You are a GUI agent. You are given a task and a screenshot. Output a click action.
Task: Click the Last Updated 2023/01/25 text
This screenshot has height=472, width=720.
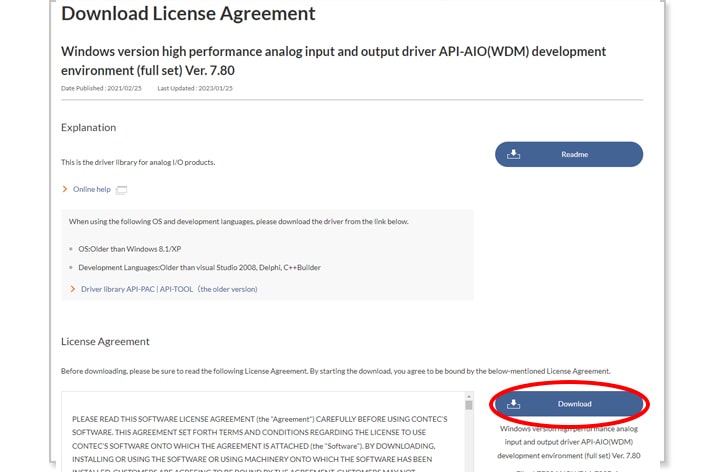click(x=194, y=90)
